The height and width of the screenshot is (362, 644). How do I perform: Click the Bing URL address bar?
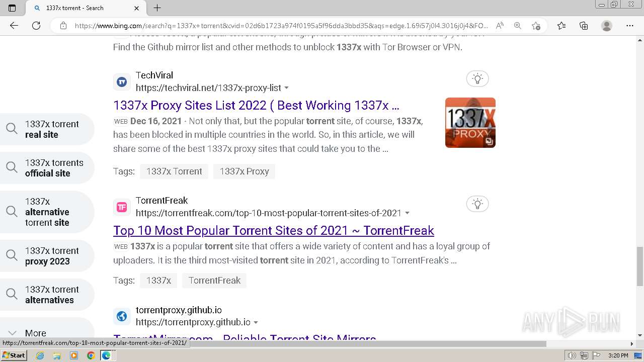[282, 26]
